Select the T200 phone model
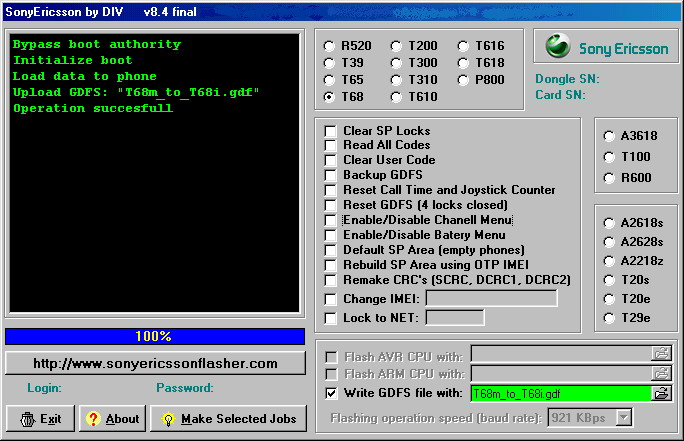Image resolution: width=684 pixels, height=441 pixels. pos(396,46)
